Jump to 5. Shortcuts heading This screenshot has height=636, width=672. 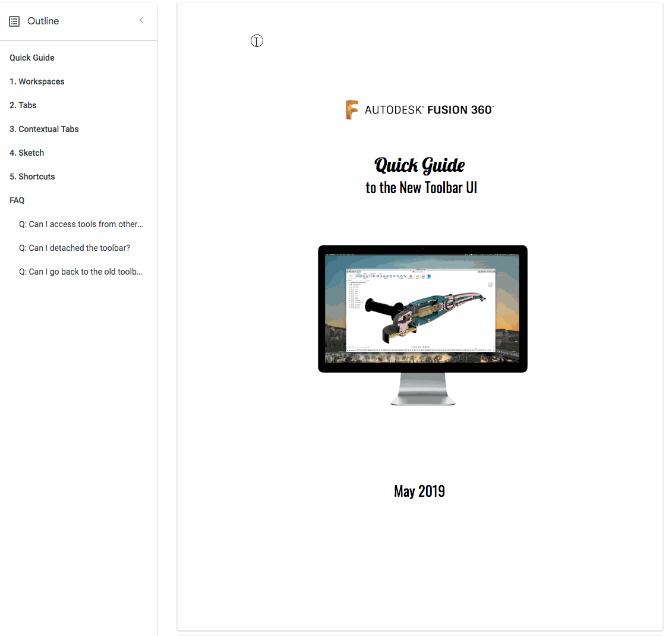(x=32, y=177)
